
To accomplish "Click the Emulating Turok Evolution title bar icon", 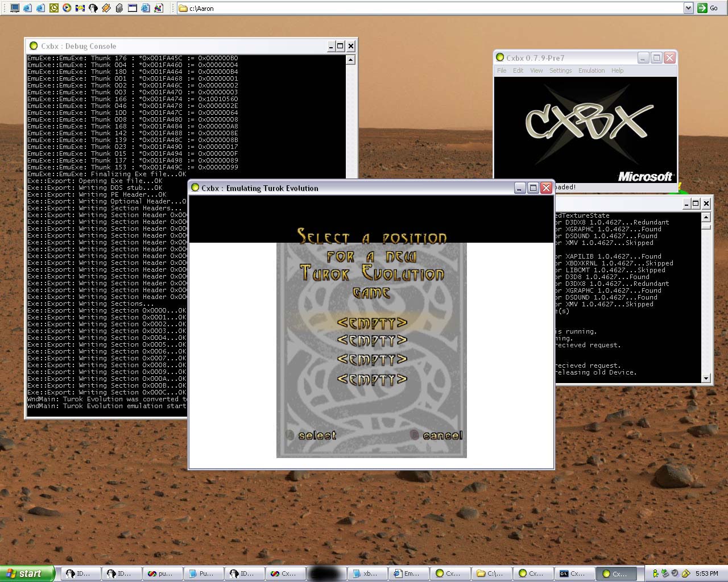I will (x=195, y=188).
